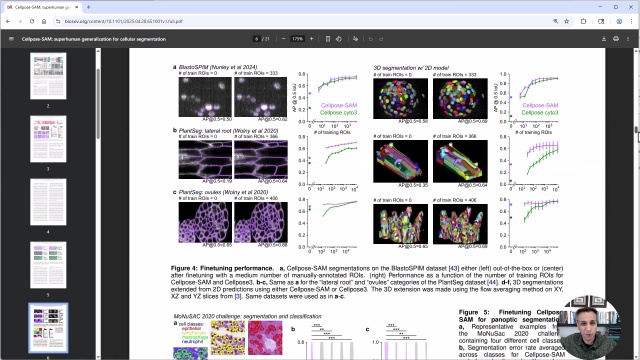View site information icon in address bar

tap(58, 21)
